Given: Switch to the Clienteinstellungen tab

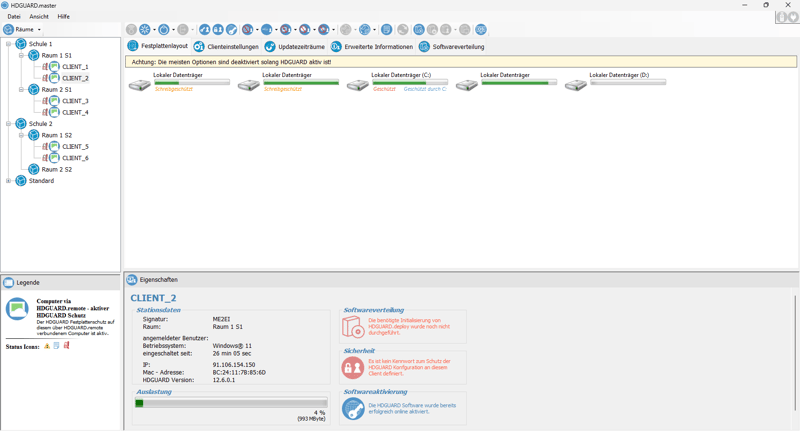Looking at the screenshot, I should click(x=226, y=46).
